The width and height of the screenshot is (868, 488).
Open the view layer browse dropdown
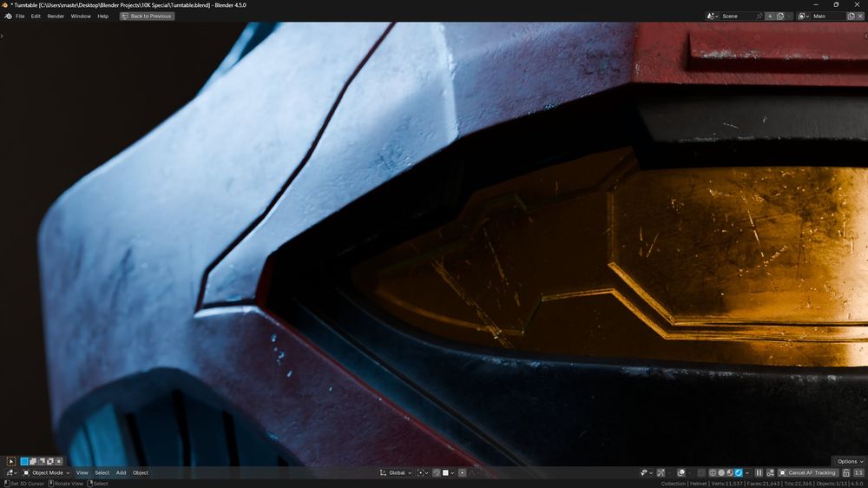point(804,16)
